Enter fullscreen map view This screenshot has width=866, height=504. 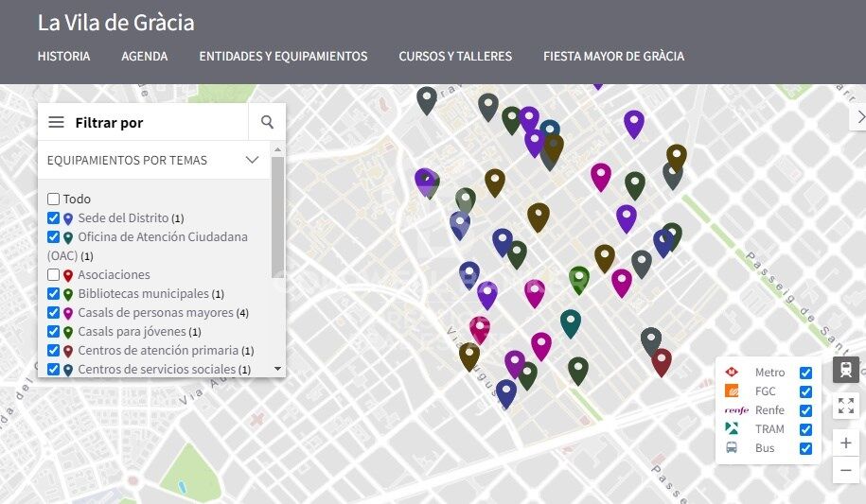click(x=845, y=407)
